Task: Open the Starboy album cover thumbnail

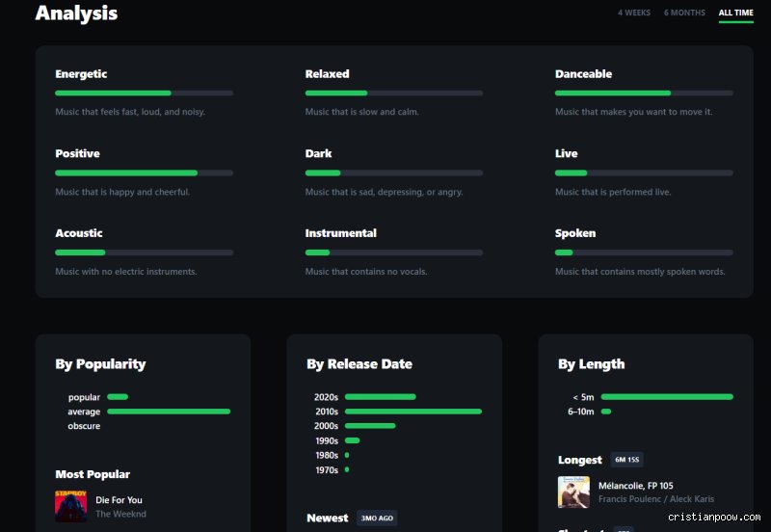Action: click(70, 506)
